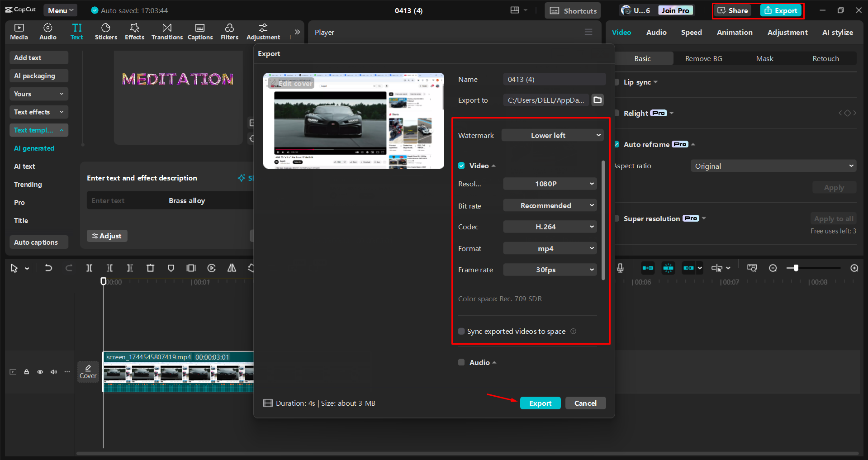Expand the Text effects sidebar category
The image size is (868, 460).
39,112
